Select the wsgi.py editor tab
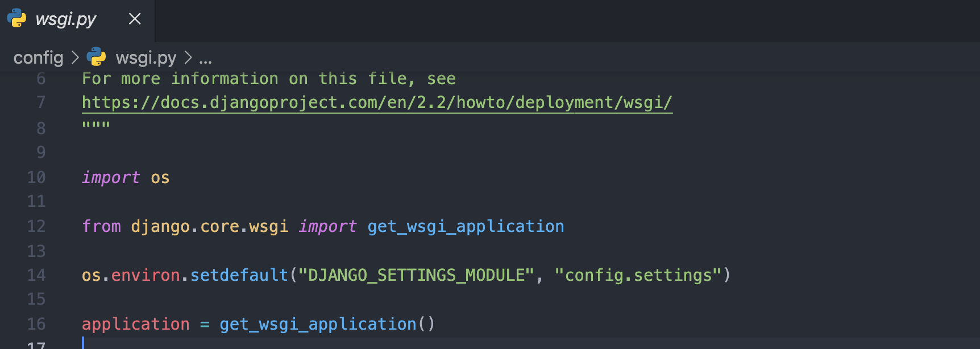 pos(77,20)
